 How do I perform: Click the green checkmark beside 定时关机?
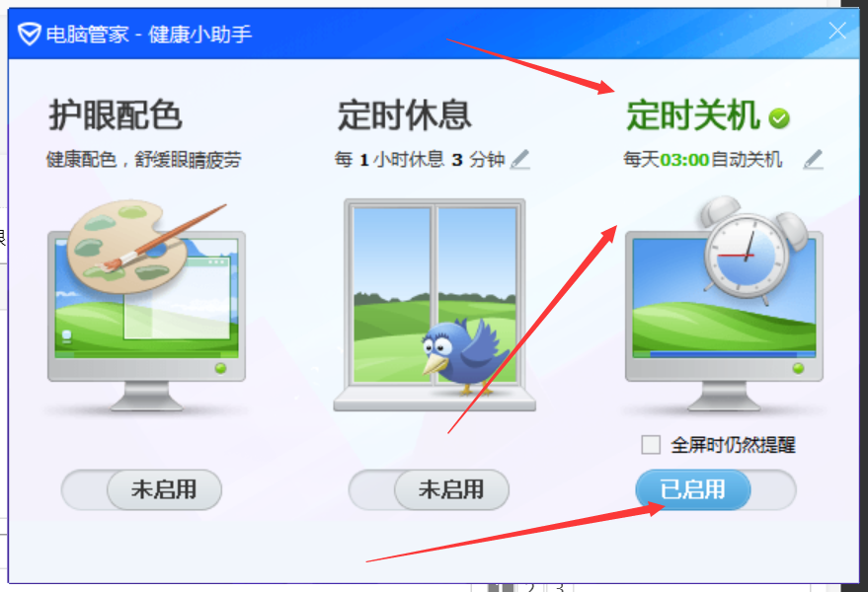click(x=779, y=118)
